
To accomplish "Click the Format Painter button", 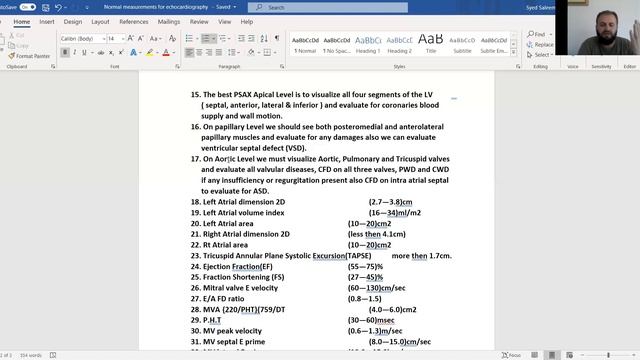I will (x=29, y=56).
